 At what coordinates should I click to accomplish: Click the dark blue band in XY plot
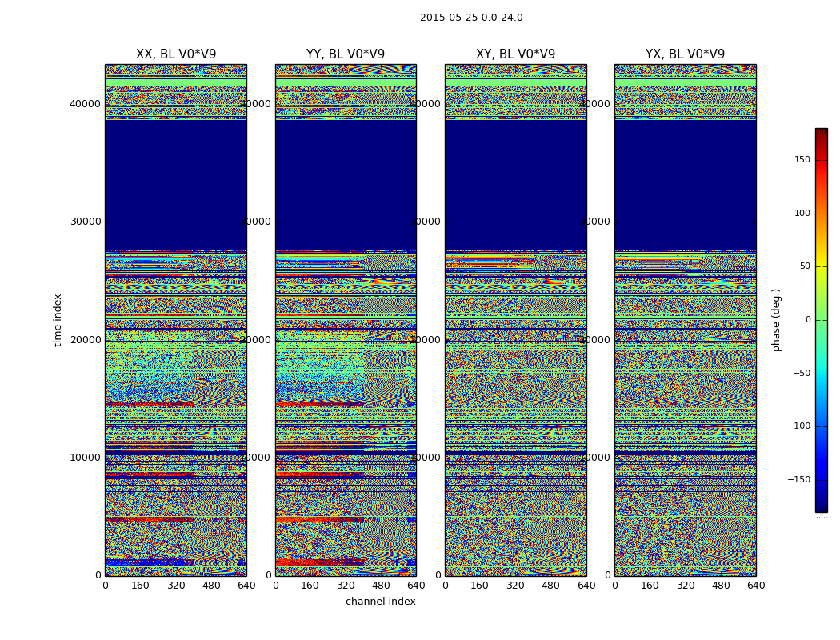point(515,185)
